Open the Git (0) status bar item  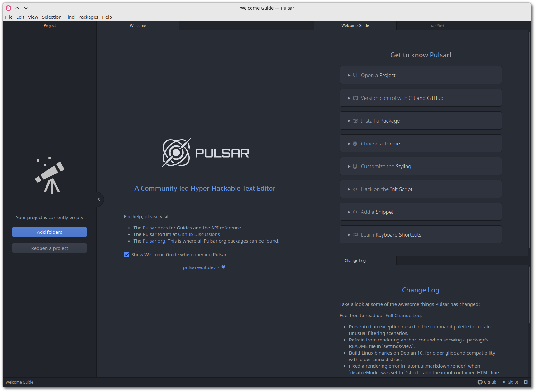510,382
